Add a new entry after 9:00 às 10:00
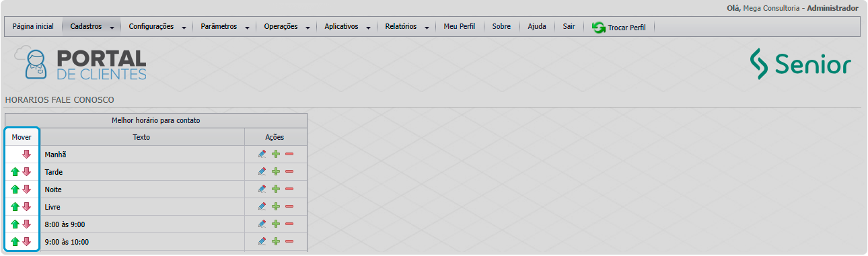 coord(276,241)
